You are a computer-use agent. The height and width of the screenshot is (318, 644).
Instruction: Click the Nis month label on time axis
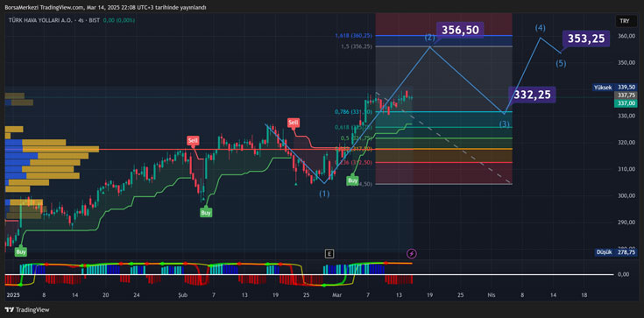click(491, 295)
